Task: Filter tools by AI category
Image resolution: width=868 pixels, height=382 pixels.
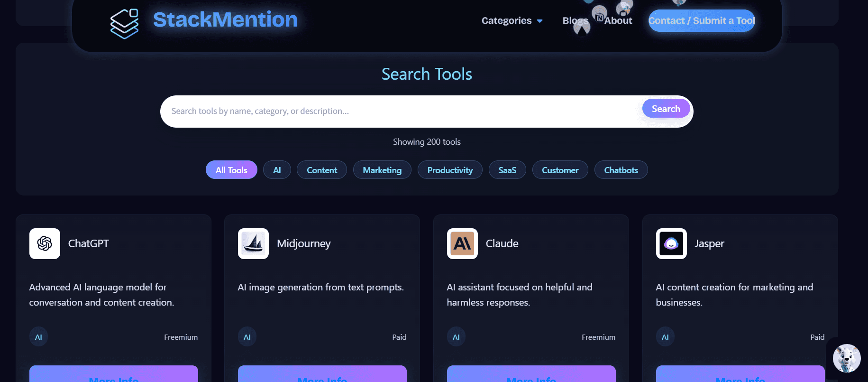Action: (277, 170)
